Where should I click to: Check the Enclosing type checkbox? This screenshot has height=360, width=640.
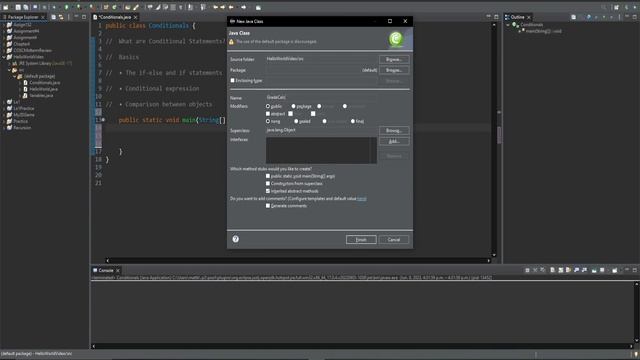point(233,80)
